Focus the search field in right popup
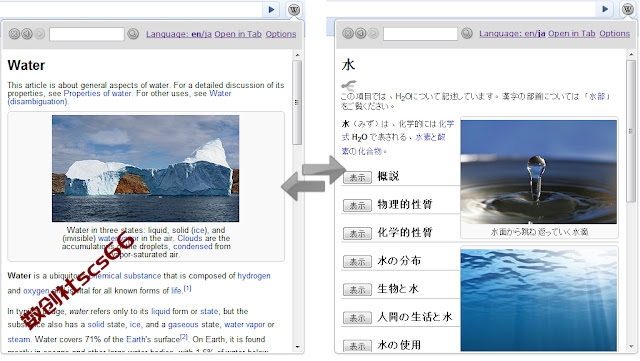This screenshot has width=640, height=361. pos(420,34)
